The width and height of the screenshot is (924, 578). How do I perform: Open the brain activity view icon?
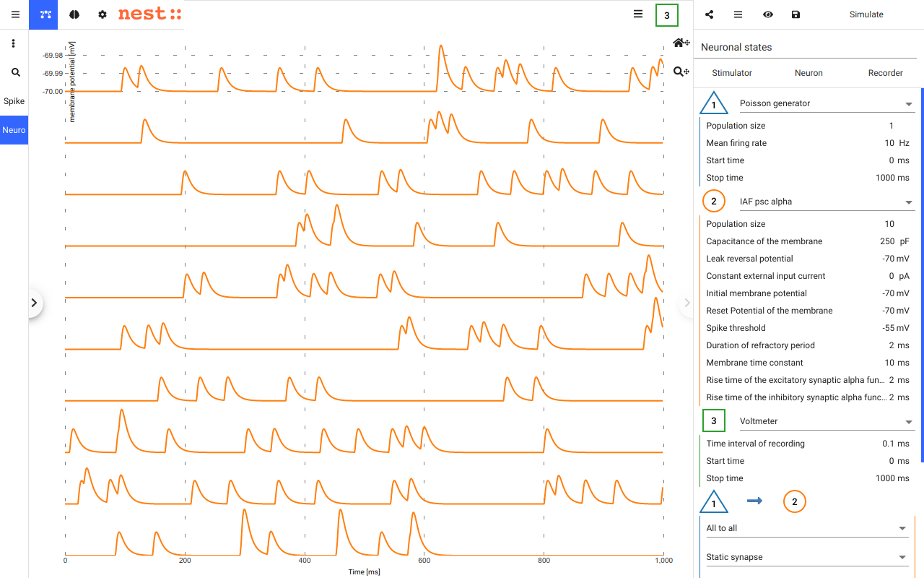pos(74,14)
